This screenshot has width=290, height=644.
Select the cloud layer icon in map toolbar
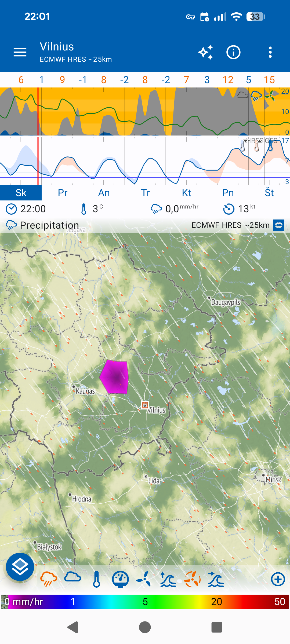73,577
